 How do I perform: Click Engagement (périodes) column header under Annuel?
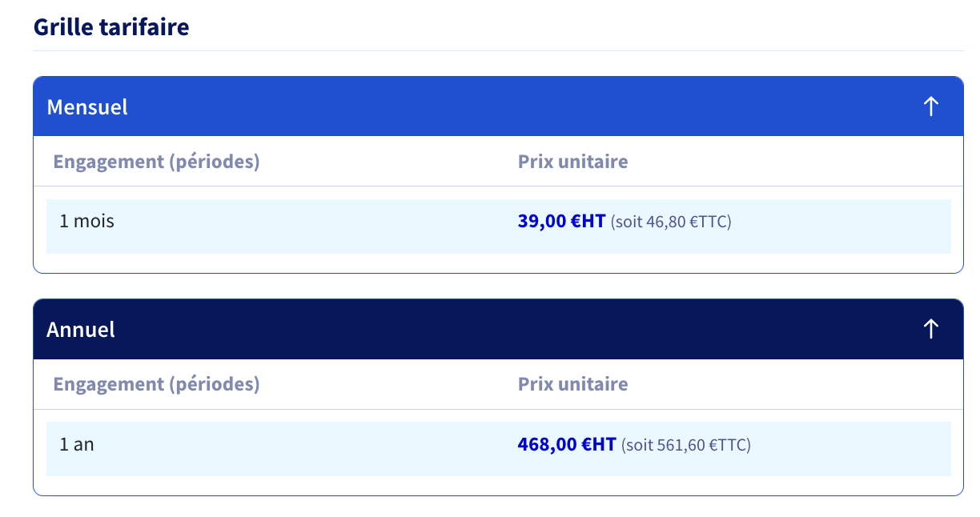click(x=156, y=384)
